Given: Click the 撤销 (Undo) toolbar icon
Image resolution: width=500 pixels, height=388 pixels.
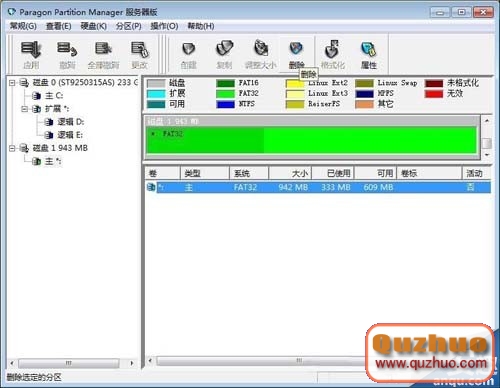Looking at the screenshot, I should point(67,49).
